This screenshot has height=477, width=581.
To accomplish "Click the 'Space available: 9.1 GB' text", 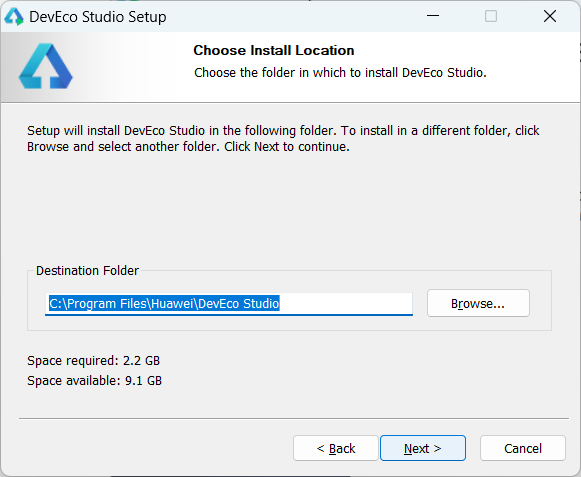I will [94, 381].
